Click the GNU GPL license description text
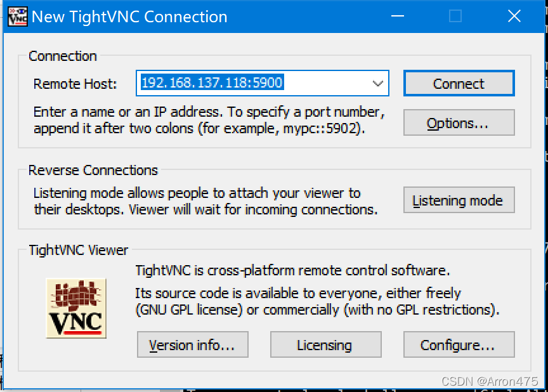548x392 pixels. click(317, 302)
